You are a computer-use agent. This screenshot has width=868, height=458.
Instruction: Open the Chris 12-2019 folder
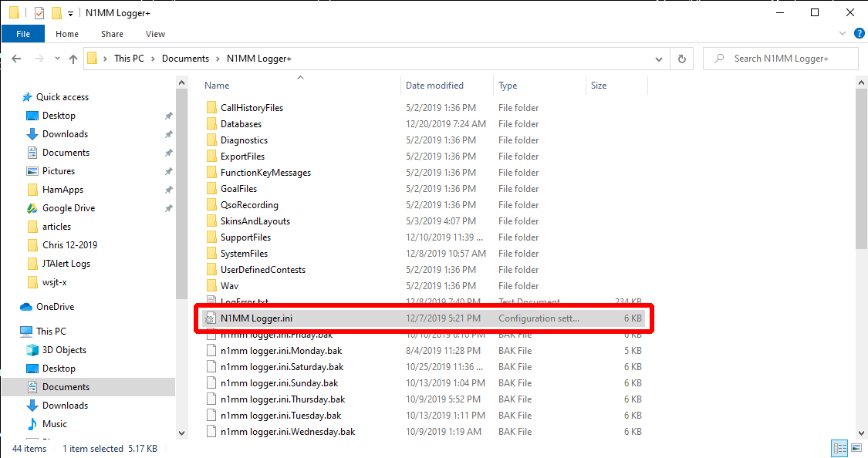pyautogui.click(x=69, y=245)
